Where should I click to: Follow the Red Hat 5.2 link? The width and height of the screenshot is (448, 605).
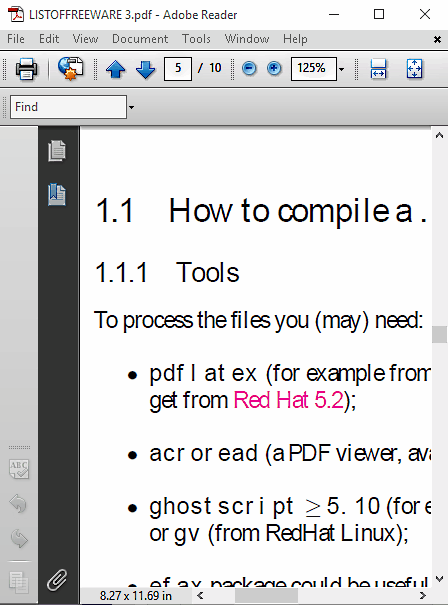(289, 400)
